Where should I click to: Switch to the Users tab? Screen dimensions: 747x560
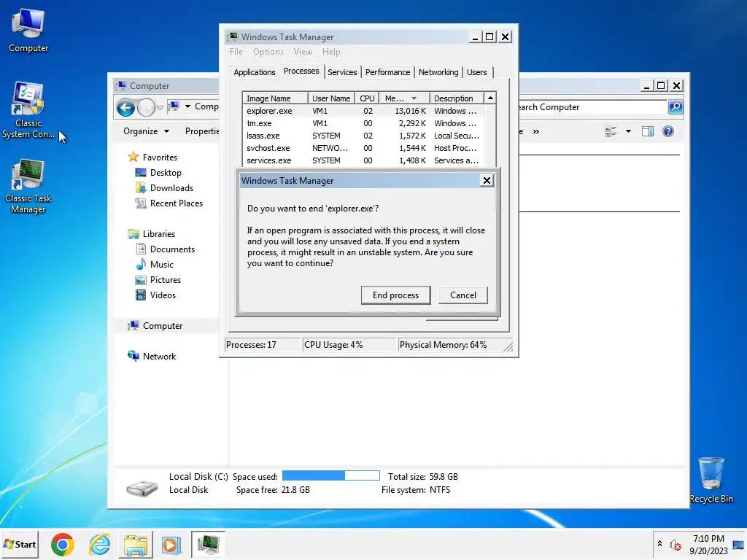point(476,72)
